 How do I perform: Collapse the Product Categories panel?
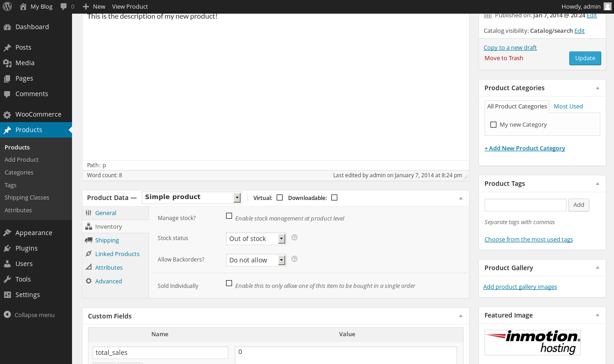click(598, 88)
